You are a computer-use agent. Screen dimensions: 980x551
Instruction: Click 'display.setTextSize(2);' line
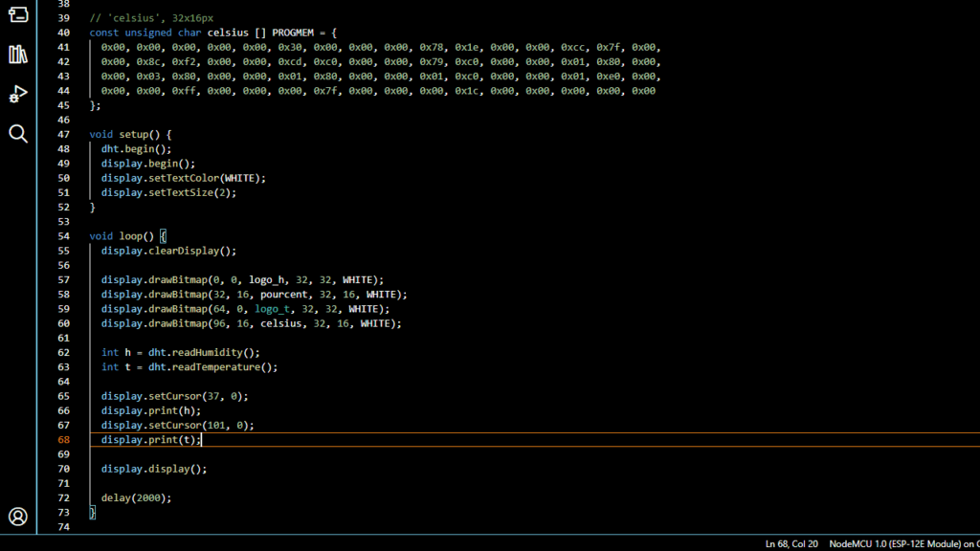(168, 192)
